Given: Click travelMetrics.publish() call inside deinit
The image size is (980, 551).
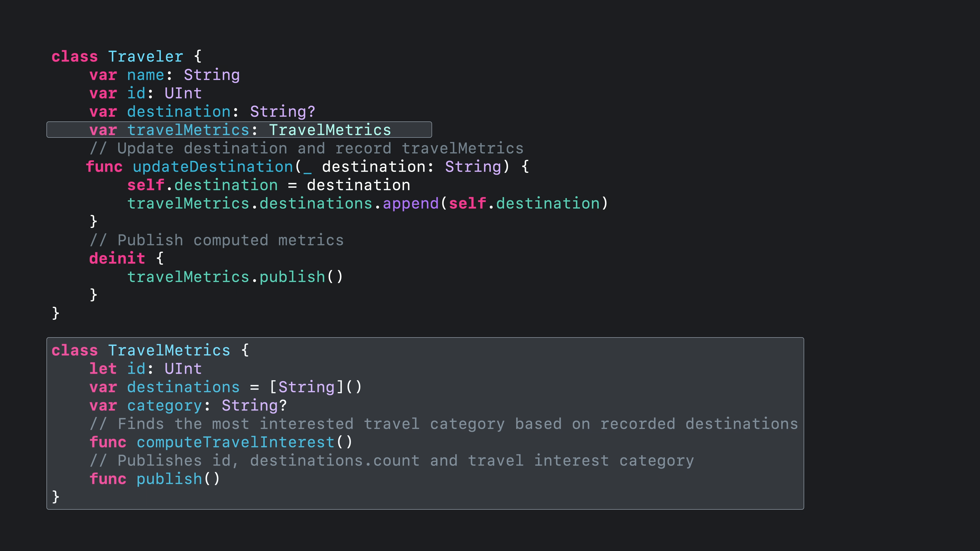Looking at the screenshot, I should tap(235, 277).
